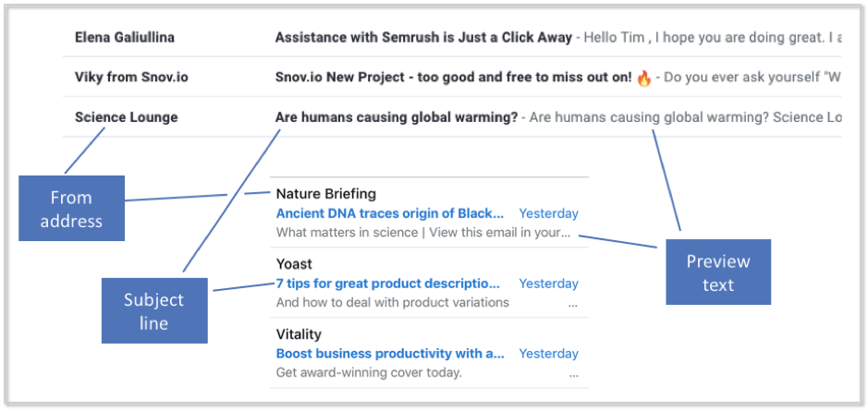This screenshot has height=411, width=868.
Task: Expand ellipsis after 'Get award-winning cover today.'
Action: tap(573, 374)
